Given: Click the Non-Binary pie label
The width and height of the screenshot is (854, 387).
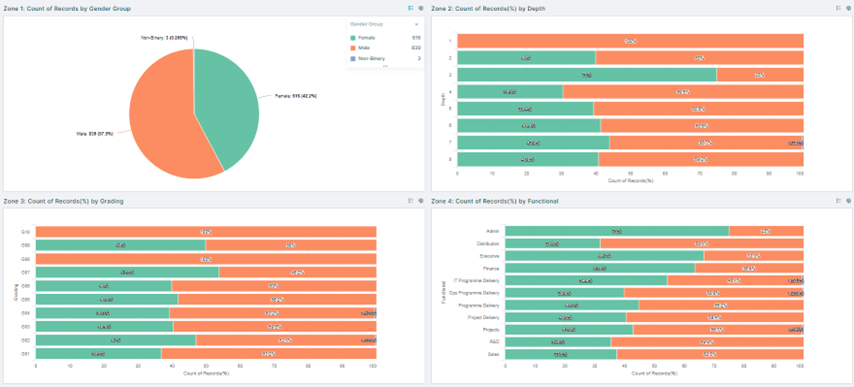Looking at the screenshot, I should tap(164, 38).
